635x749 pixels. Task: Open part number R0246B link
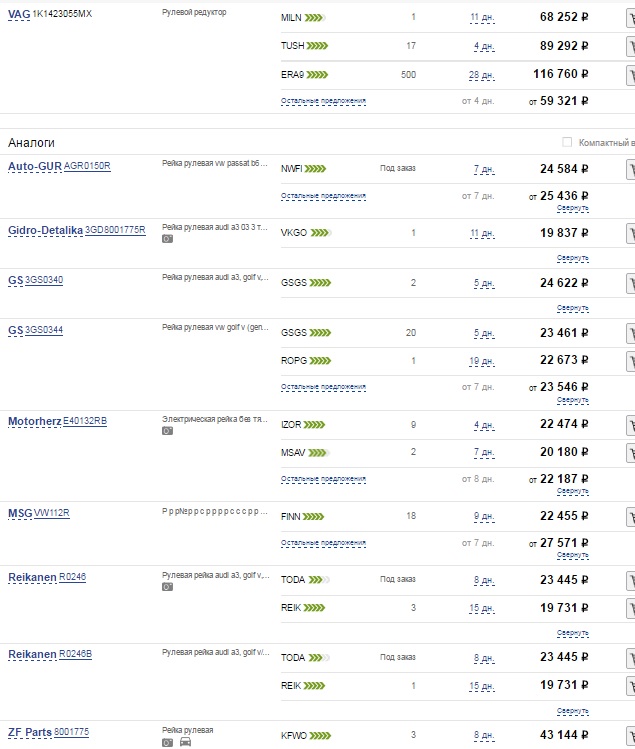[x=75, y=654]
